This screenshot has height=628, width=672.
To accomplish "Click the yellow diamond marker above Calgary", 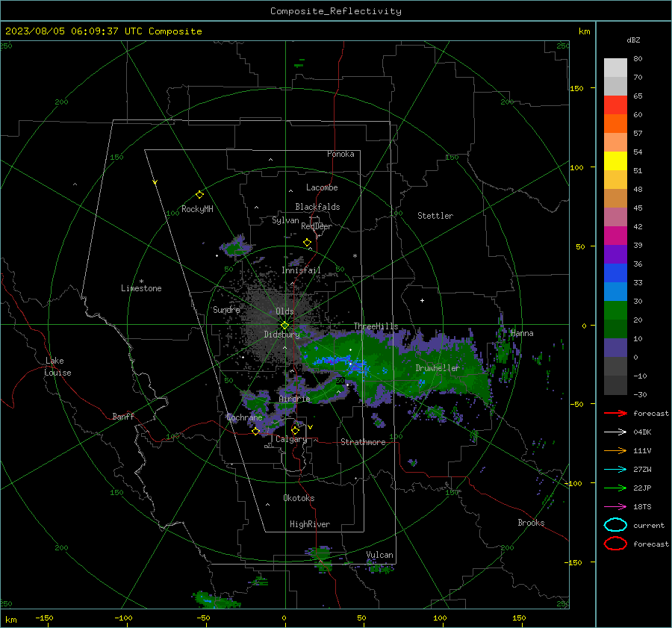I will coord(295,430).
